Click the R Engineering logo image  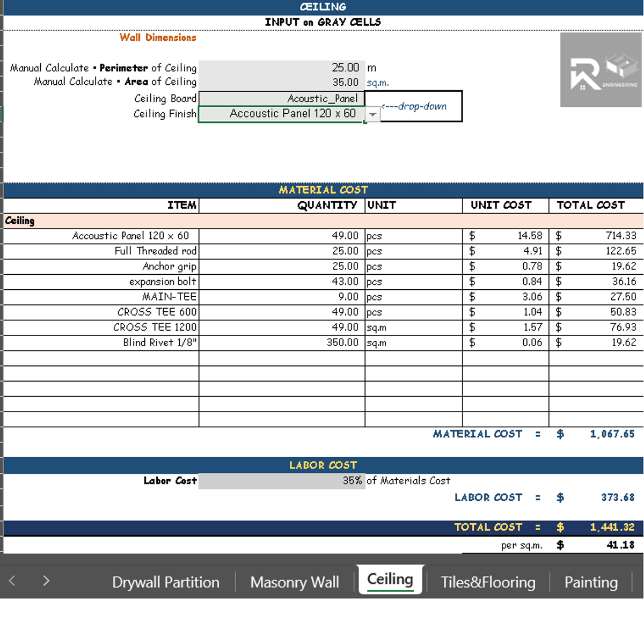pyautogui.click(x=601, y=70)
